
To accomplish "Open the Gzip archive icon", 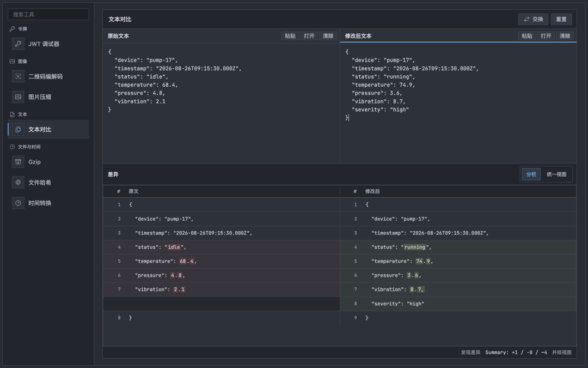I will click(x=18, y=162).
